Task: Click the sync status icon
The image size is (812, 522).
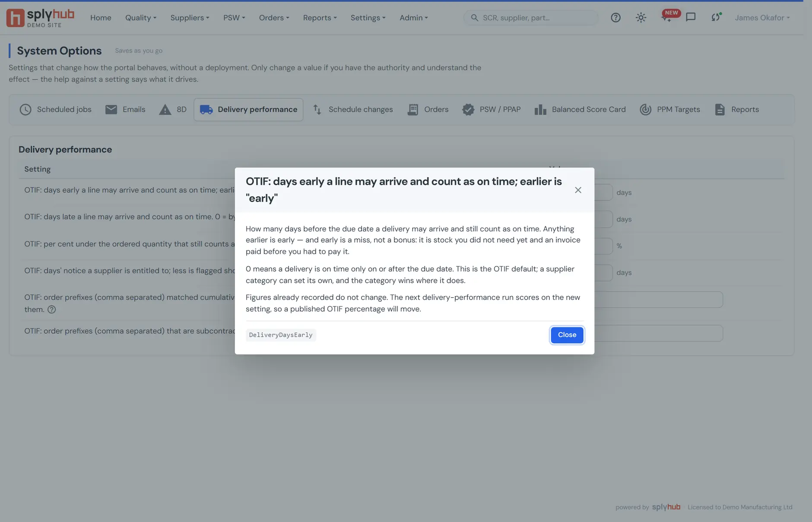Action: (716, 17)
